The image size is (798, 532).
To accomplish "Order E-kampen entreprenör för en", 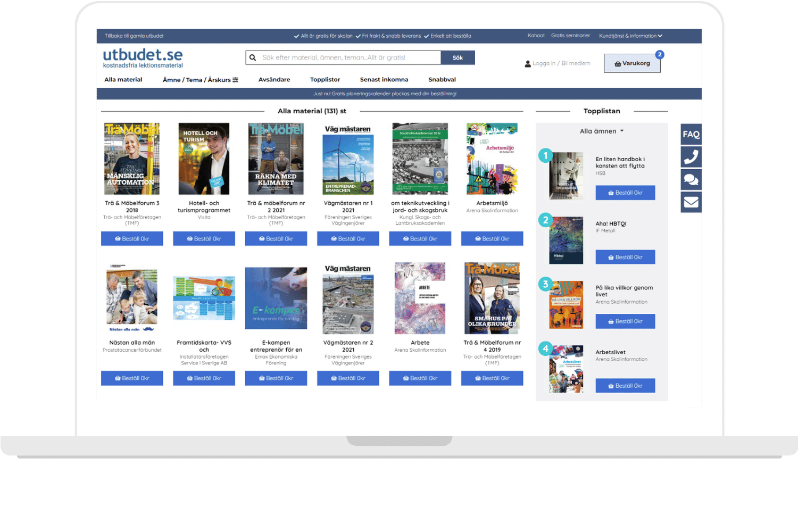I will [276, 378].
